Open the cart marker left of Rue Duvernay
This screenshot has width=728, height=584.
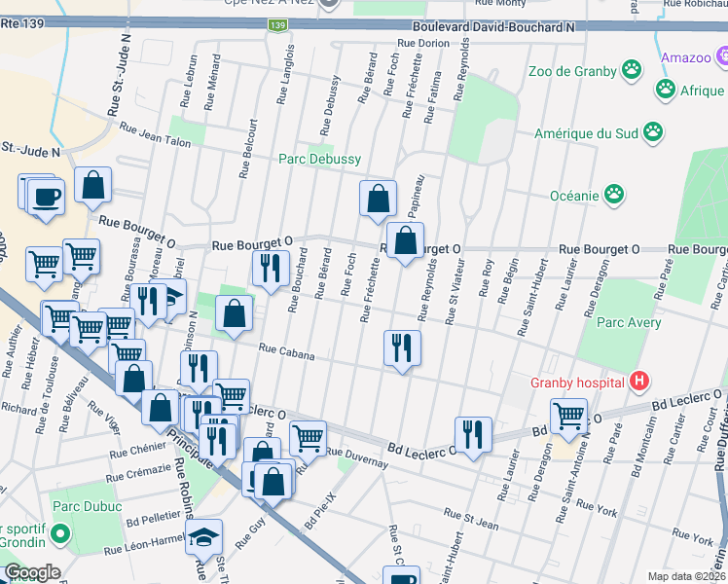point(308,441)
